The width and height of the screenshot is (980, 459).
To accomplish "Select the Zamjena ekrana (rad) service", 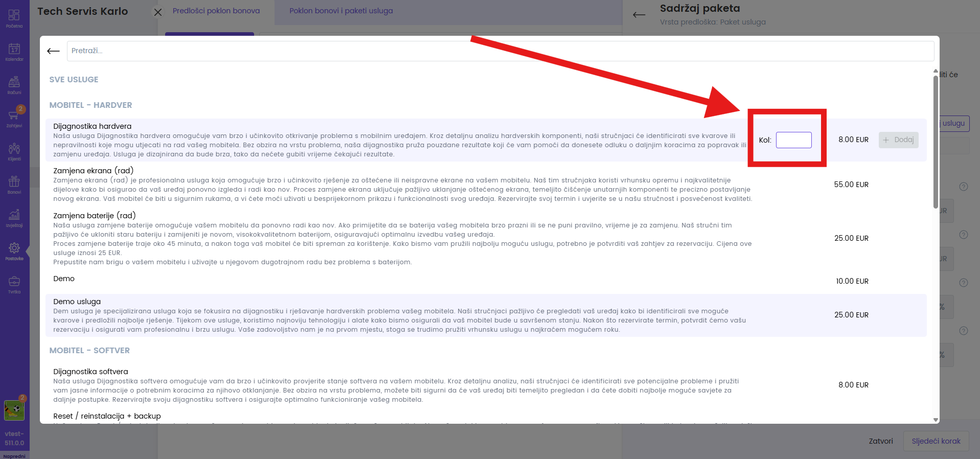I will 94,171.
